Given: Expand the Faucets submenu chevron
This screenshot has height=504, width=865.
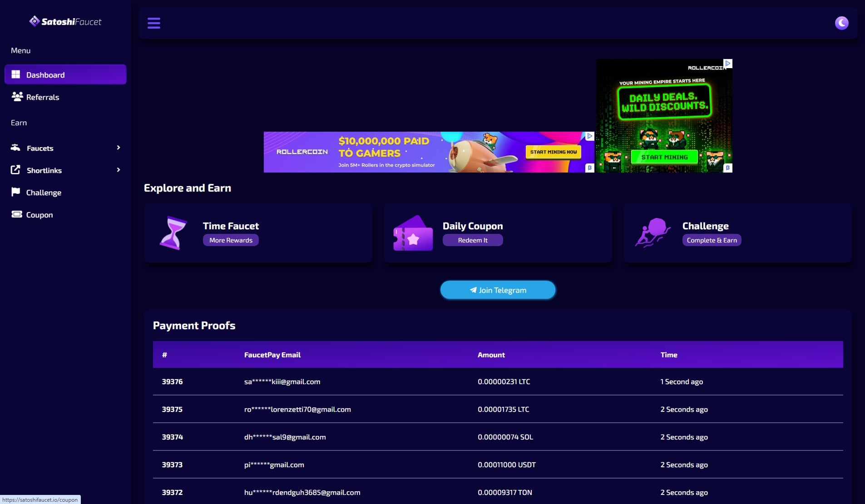Looking at the screenshot, I should click(x=119, y=148).
